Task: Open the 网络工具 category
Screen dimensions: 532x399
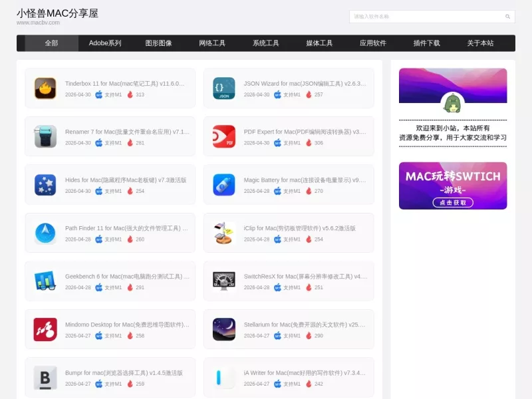Action: (x=212, y=43)
